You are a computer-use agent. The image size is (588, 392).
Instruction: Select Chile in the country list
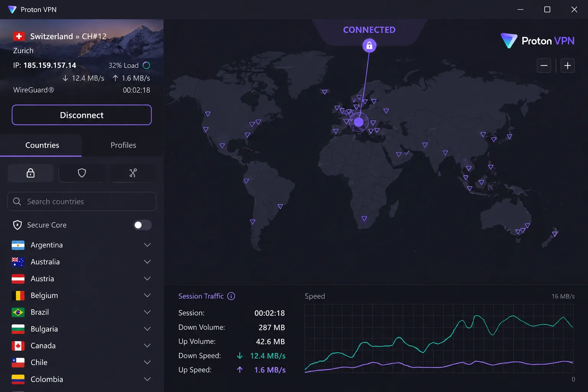click(82, 363)
